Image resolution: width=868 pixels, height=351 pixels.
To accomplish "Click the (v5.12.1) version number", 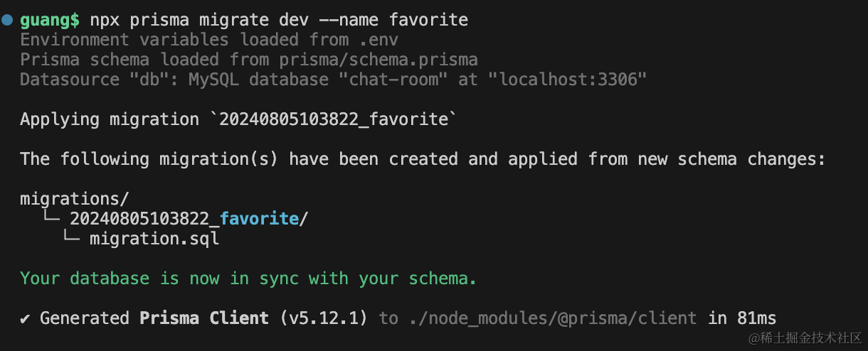I will coord(324,318).
